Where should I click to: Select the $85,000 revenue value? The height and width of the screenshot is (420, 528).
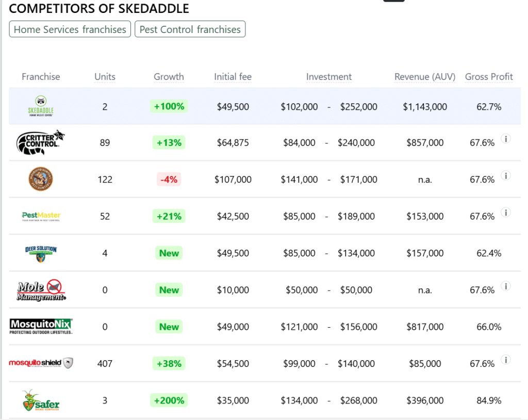pos(425,364)
